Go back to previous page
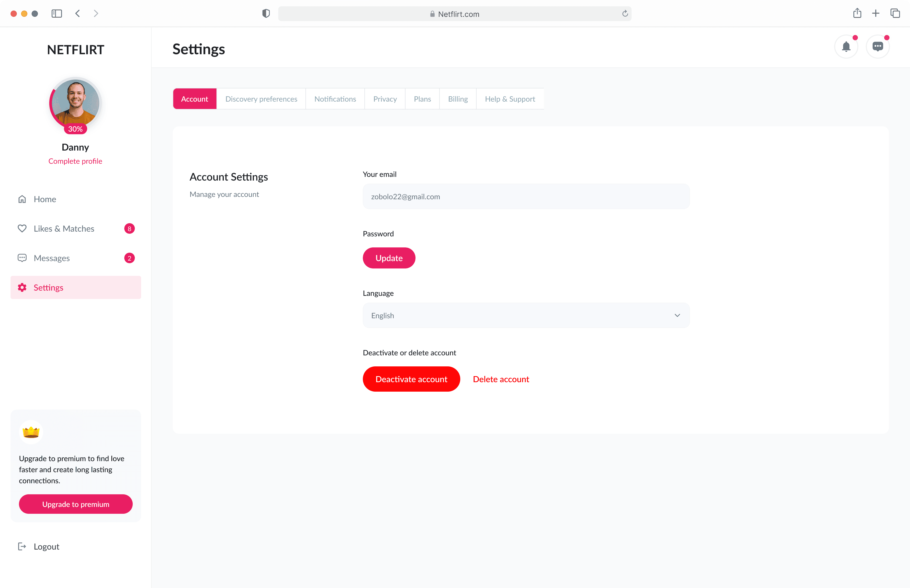Image resolution: width=910 pixels, height=588 pixels. tap(77, 14)
